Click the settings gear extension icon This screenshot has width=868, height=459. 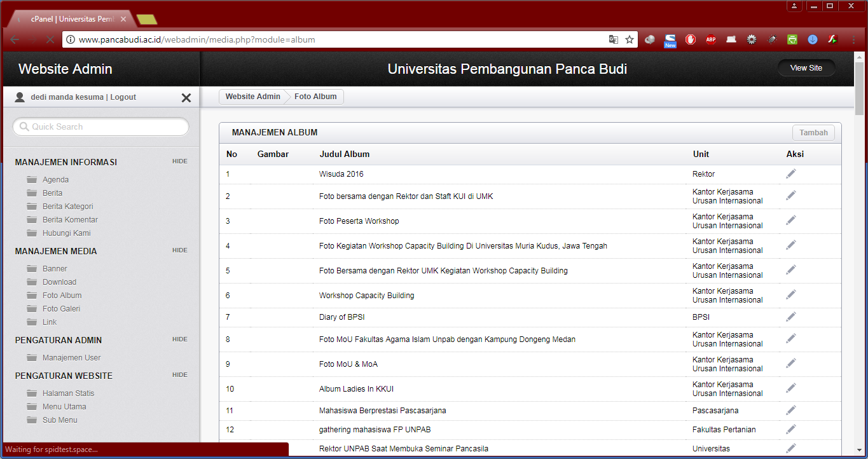[x=751, y=39]
